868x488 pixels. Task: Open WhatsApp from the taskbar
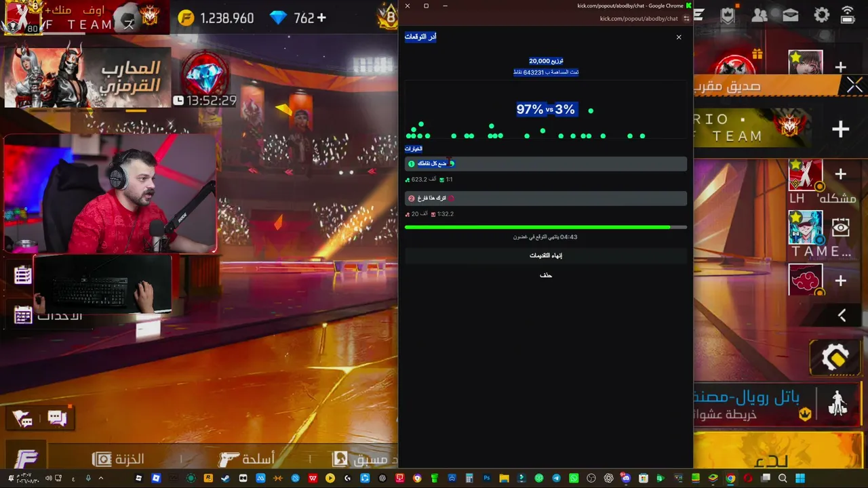tap(574, 479)
